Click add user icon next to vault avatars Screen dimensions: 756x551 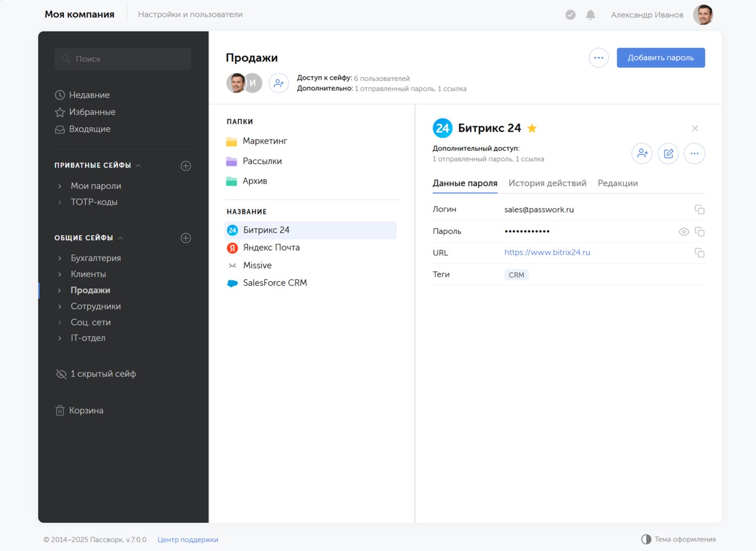tap(279, 83)
